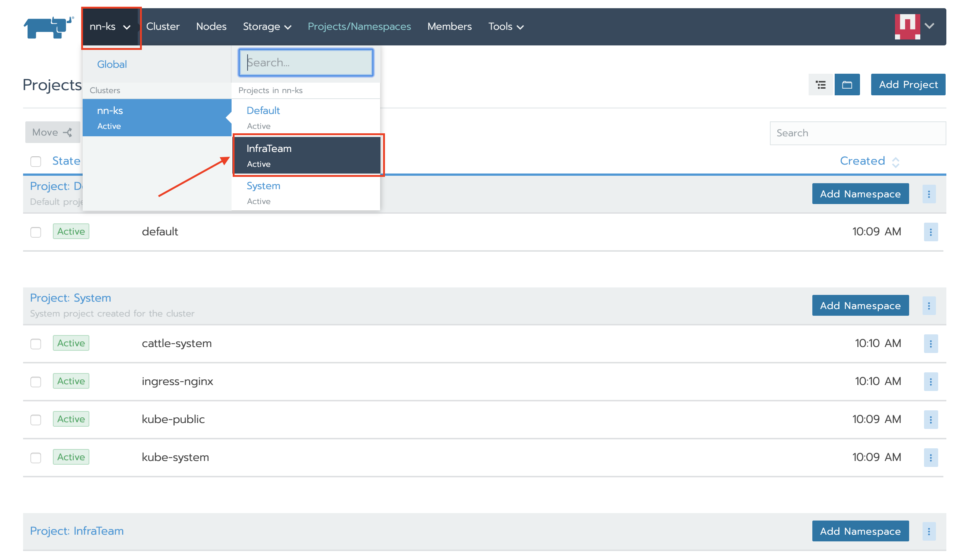Screen dimensions: 962x560
Task: Focus the namespace Search field on right
Action: 857,133
